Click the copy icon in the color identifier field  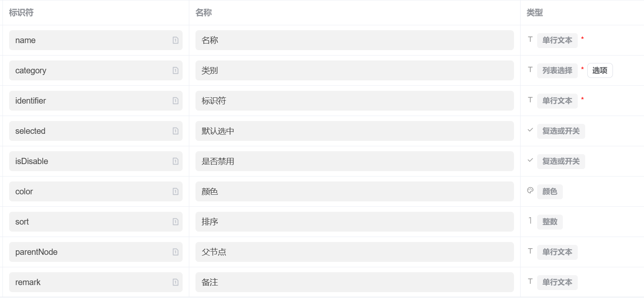pyautogui.click(x=176, y=191)
